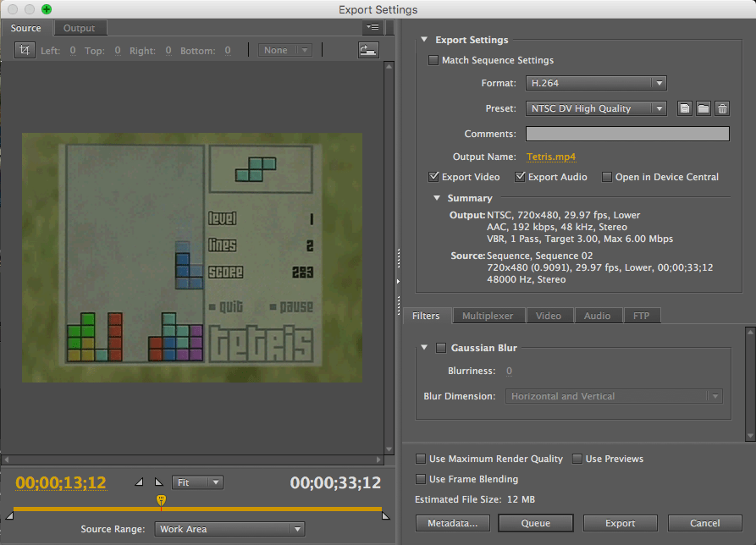Image resolution: width=756 pixels, height=545 pixels.
Task: Click the Queue button
Action: point(536,523)
